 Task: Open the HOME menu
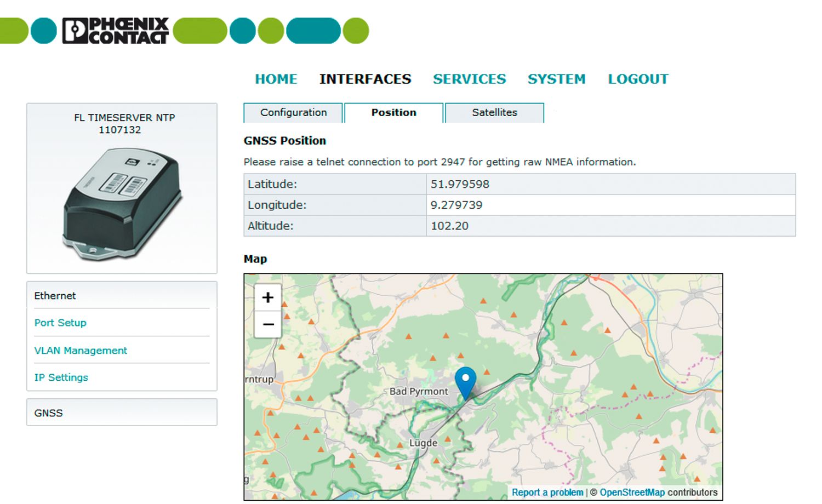click(276, 79)
